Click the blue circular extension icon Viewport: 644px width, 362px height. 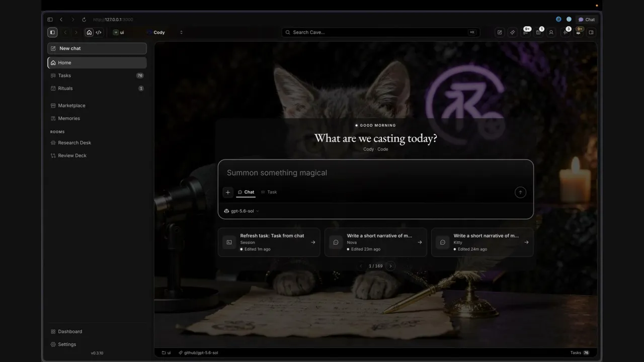tap(558, 20)
